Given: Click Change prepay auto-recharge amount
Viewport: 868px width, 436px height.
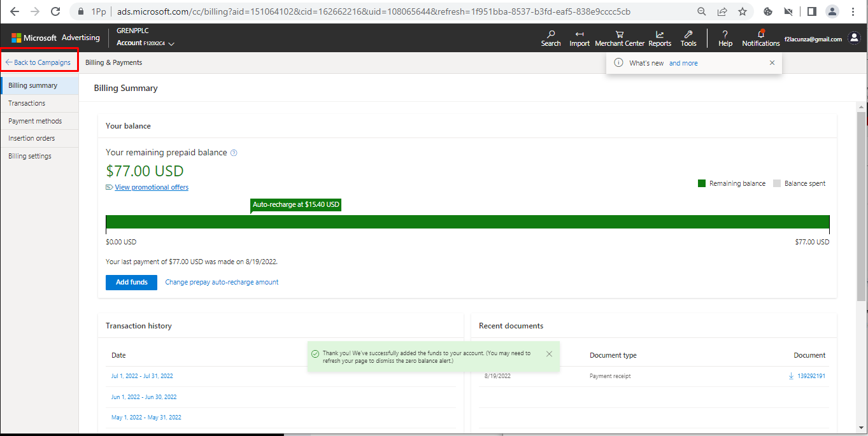Looking at the screenshot, I should pos(222,282).
